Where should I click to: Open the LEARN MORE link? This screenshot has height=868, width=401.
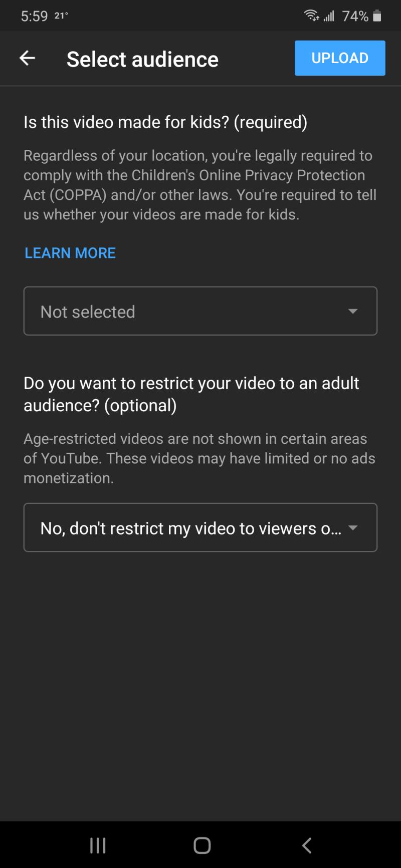coord(70,253)
